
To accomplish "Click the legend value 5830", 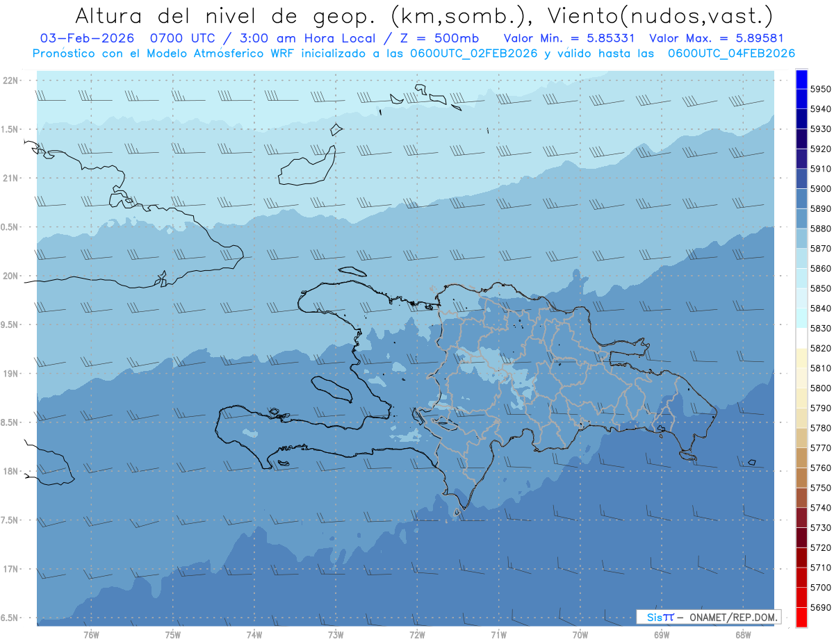I will pos(821,328).
